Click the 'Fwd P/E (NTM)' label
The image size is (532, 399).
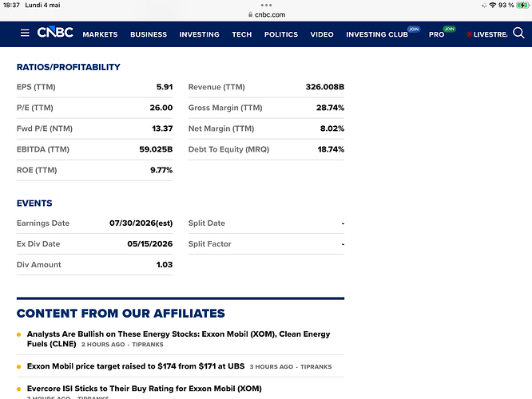pyautogui.click(x=45, y=128)
